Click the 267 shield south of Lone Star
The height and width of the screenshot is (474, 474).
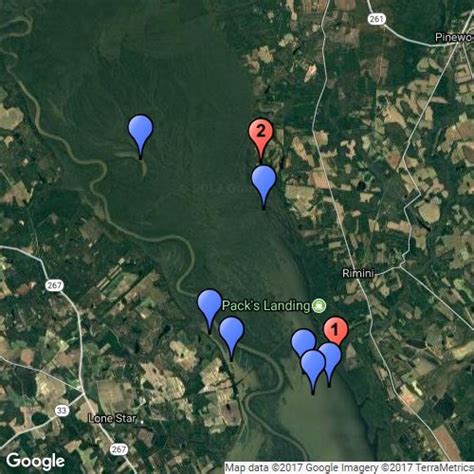[118, 449]
